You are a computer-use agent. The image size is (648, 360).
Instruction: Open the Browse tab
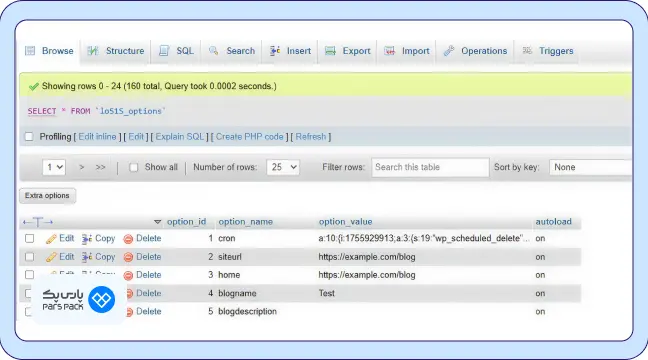[49, 51]
